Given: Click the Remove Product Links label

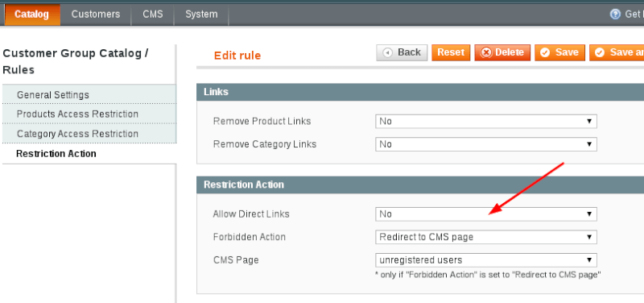Looking at the screenshot, I should click(x=262, y=122).
